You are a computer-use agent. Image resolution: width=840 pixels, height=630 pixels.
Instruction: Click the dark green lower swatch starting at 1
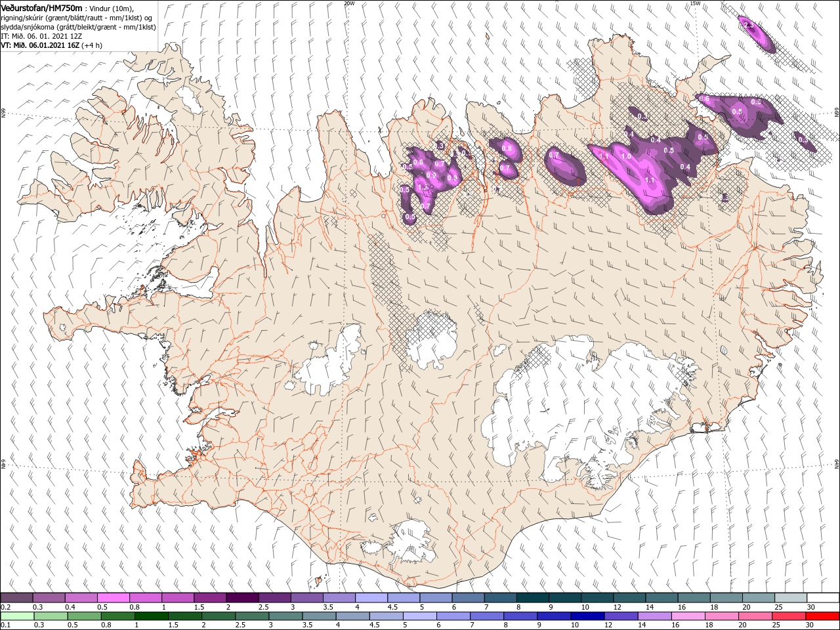point(152,616)
